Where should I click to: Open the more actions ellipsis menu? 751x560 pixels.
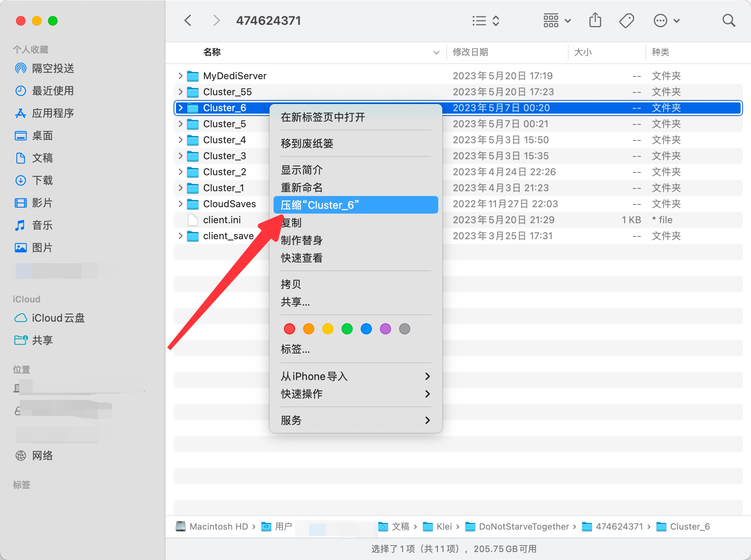666,20
